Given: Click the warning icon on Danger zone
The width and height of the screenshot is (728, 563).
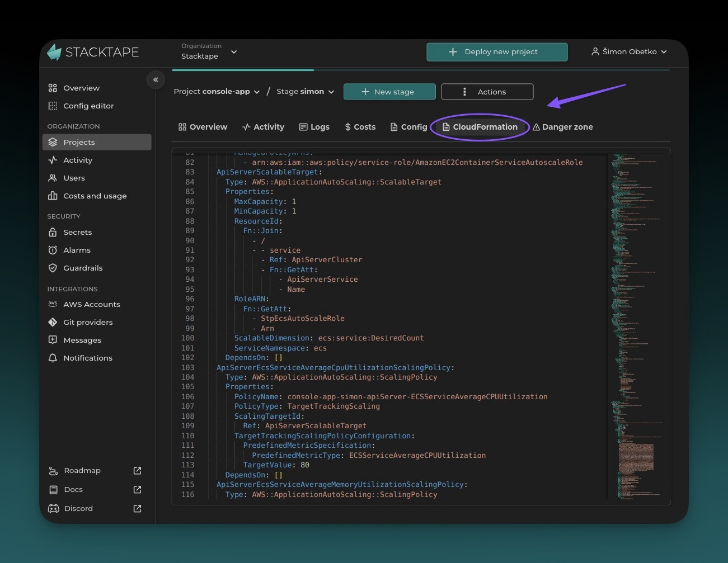Looking at the screenshot, I should click(536, 127).
